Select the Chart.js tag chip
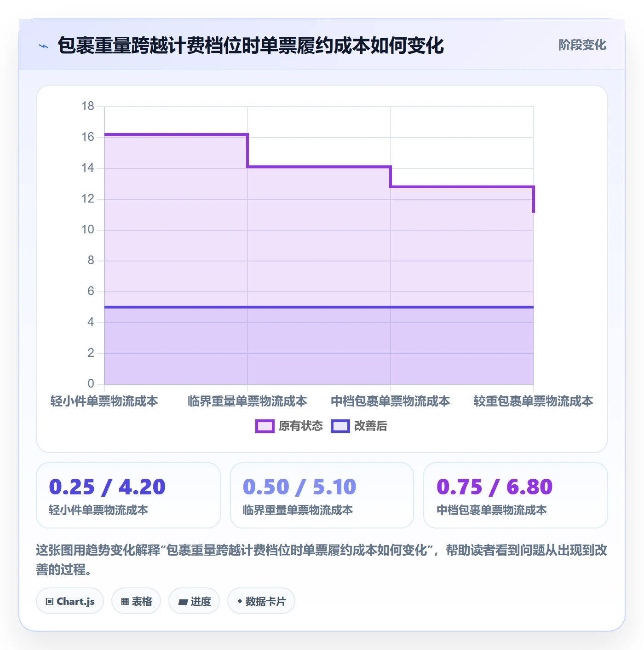Image resolution: width=644 pixels, height=650 pixels. [70, 601]
